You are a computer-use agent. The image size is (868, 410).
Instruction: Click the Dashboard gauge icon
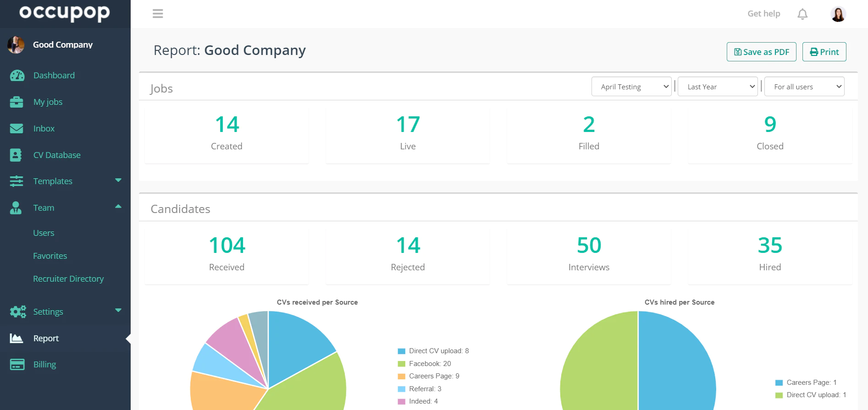(x=17, y=76)
